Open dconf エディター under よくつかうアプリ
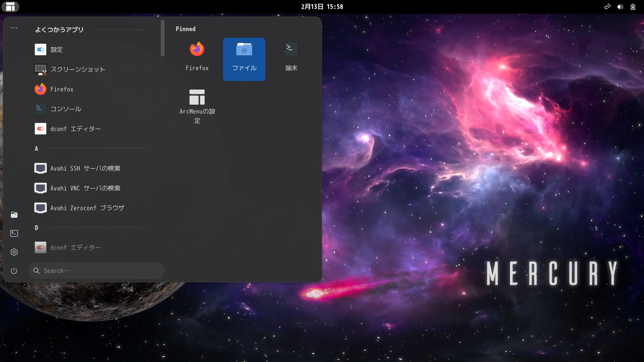This screenshot has width=644, height=362. (x=91, y=129)
